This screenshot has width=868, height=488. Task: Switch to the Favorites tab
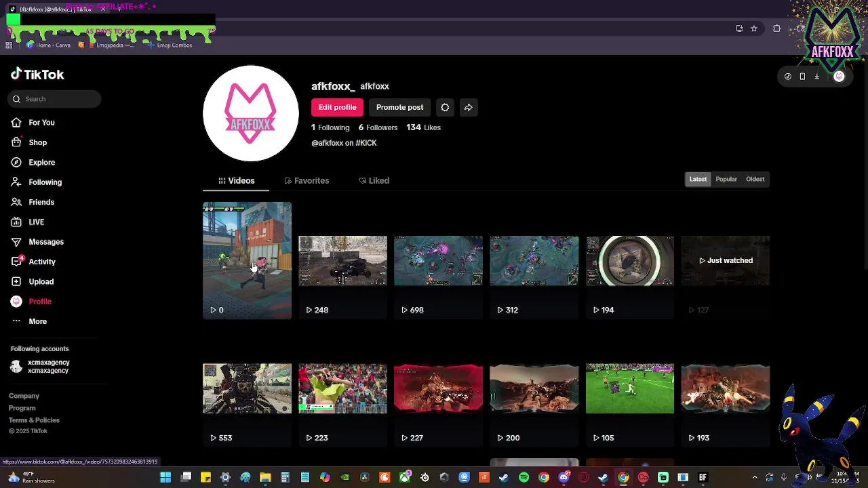click(307, 181)
